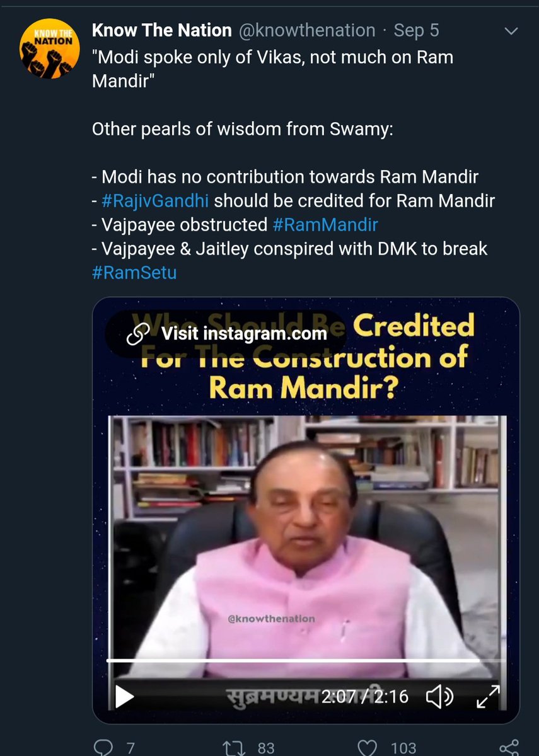Open the Know The Nation display name
Screen dimensions: 539x756
click(x=162, y=30)
